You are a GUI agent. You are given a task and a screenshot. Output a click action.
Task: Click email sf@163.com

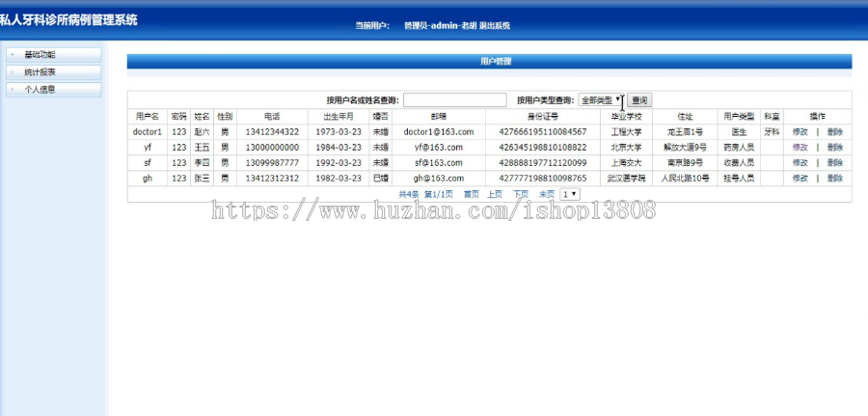point(439,163)
